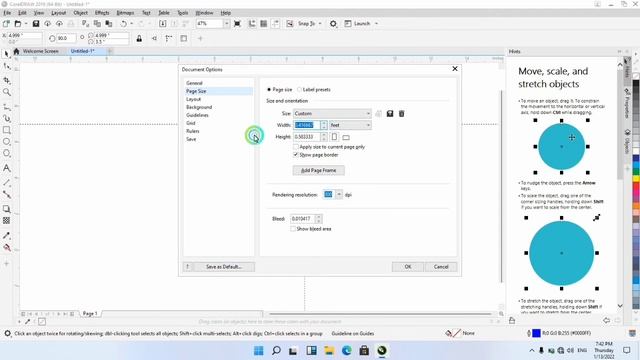Click the yellow swatch in color palette
This screenshot has height=360, width=640.
(x=636, y=178)
